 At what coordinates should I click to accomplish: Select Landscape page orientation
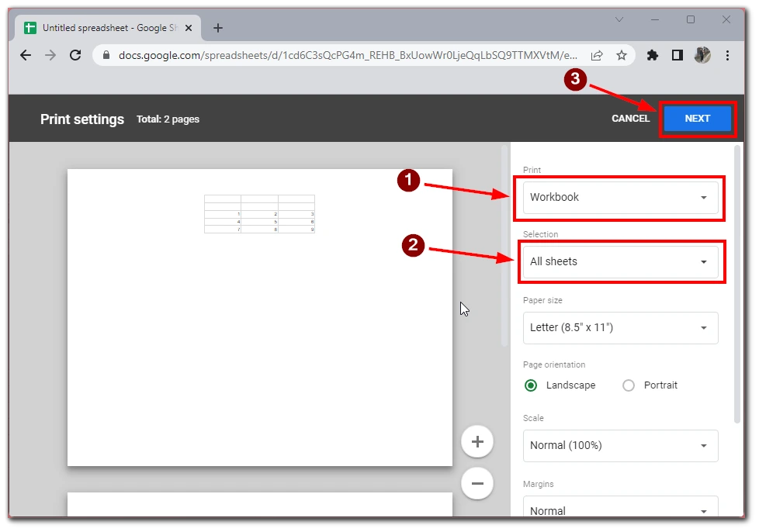coord(531,385)
